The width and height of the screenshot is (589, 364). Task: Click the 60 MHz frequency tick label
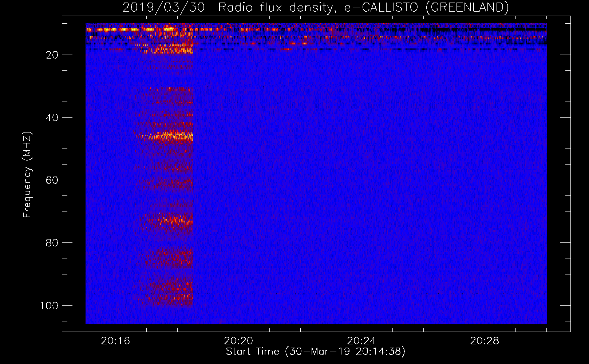pos(52,180)
